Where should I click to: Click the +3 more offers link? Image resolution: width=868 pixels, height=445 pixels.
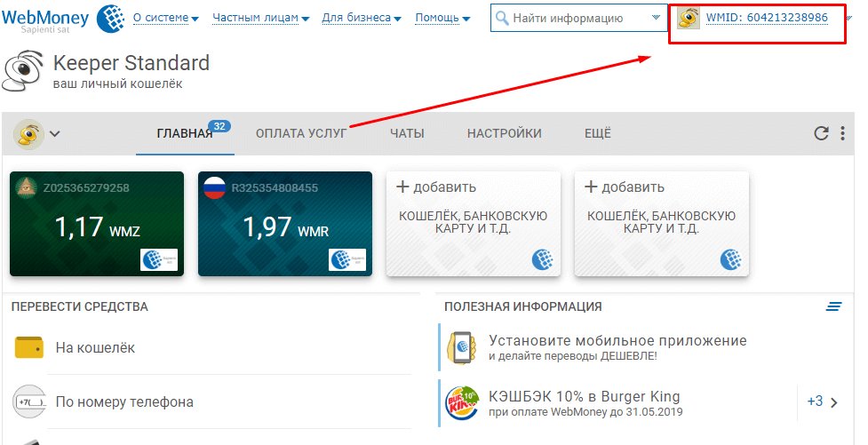[x=815, y=401]
